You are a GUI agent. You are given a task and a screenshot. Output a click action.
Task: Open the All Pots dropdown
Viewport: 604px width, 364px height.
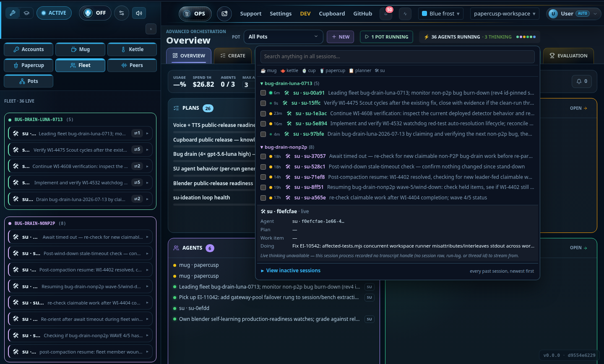point(284,37)
